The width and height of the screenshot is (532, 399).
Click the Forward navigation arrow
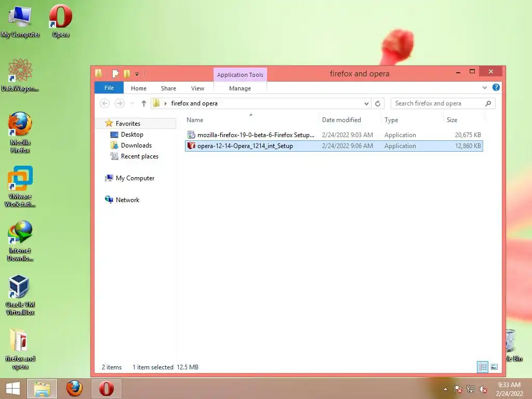click(x=119, y=103)
